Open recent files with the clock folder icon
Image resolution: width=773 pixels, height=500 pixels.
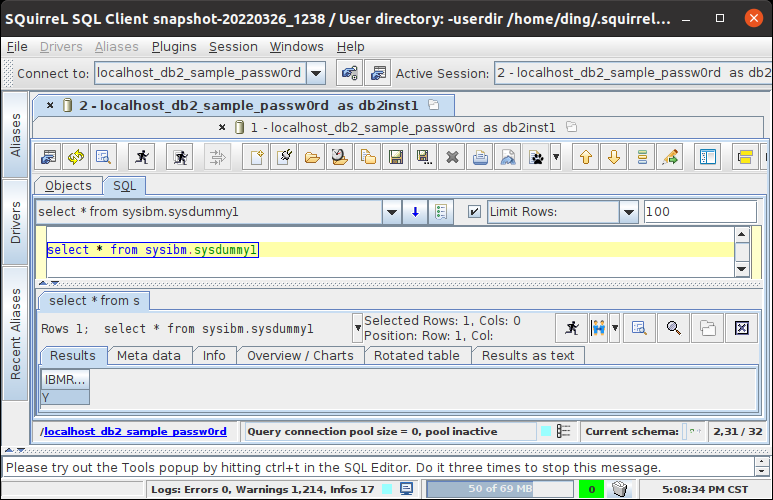340,157
